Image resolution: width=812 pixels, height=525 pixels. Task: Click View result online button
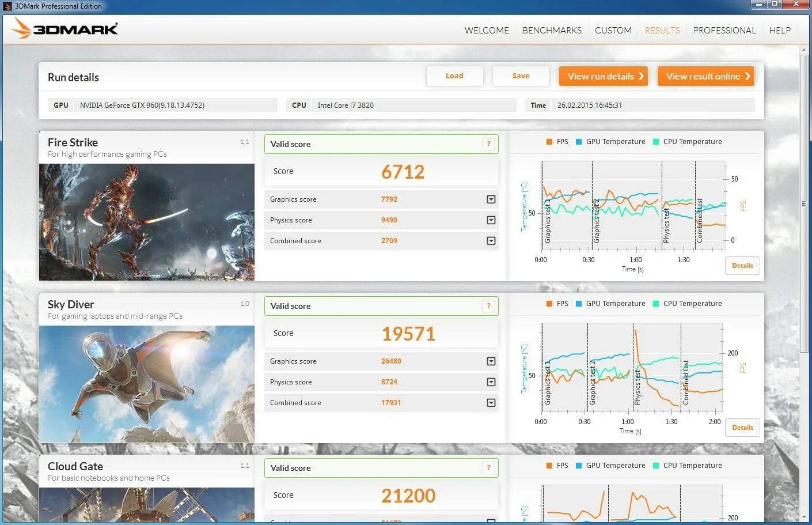[x=706, y=76]
